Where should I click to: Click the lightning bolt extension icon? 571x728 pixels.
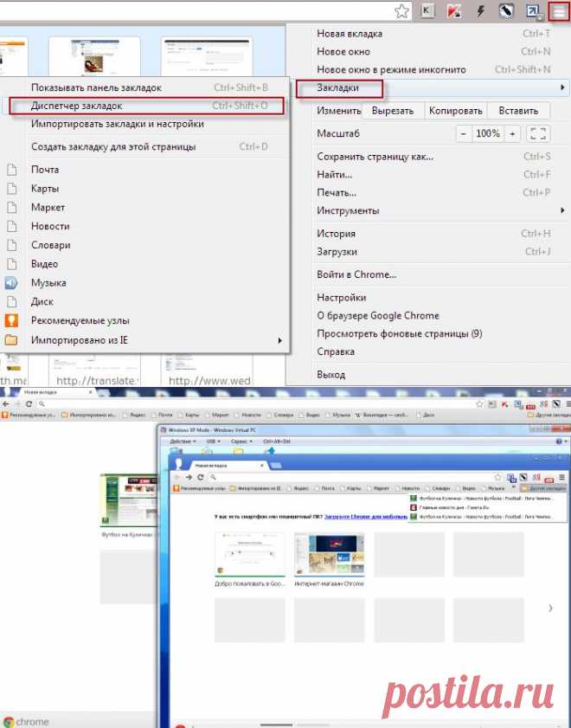point(480,10)
